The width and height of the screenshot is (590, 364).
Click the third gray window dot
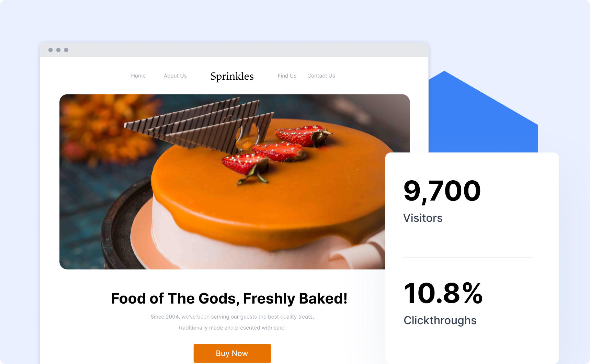66,50
